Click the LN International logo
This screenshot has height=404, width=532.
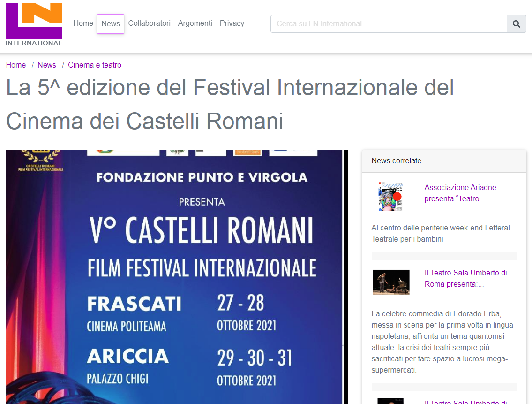[x=34, y=24]
